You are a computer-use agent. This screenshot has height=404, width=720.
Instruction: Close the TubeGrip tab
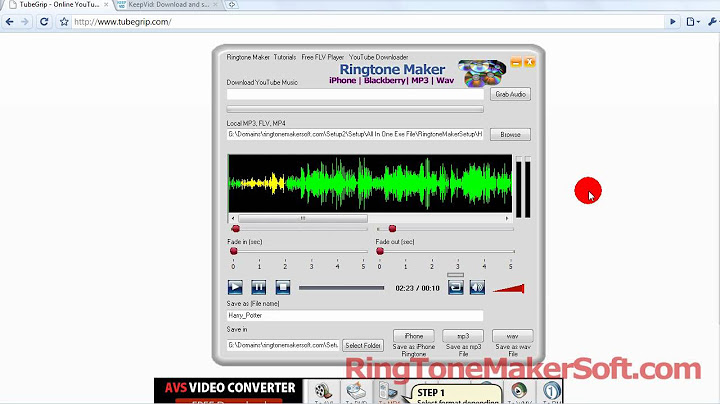[106, 5]
